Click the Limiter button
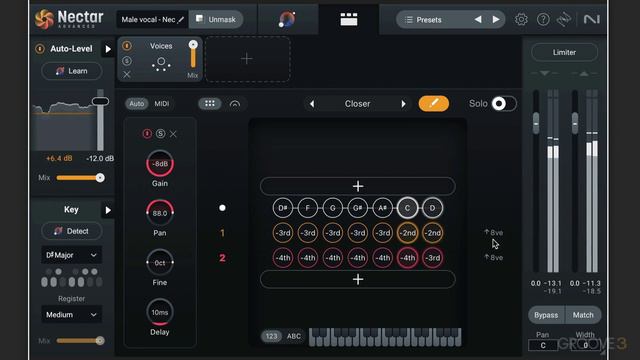Image resolution: width=640 pixels, height=360 pixels. (x=564, y=52)
